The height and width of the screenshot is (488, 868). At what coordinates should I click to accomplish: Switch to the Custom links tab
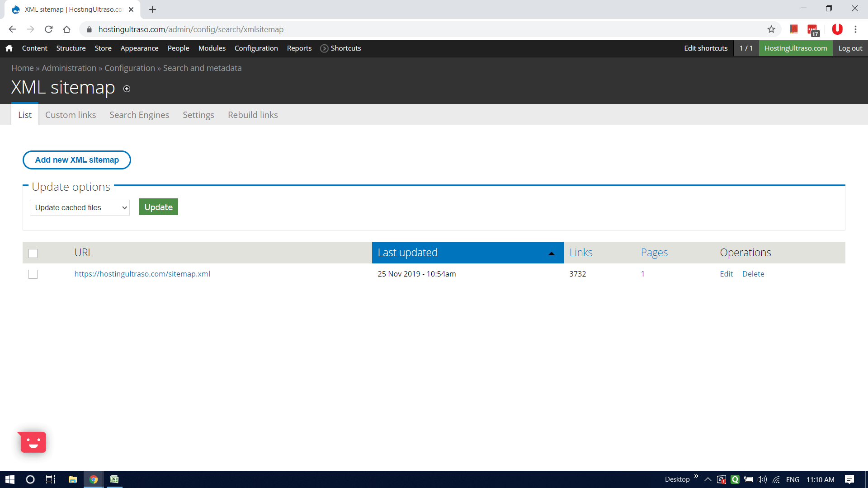point(70,115)
